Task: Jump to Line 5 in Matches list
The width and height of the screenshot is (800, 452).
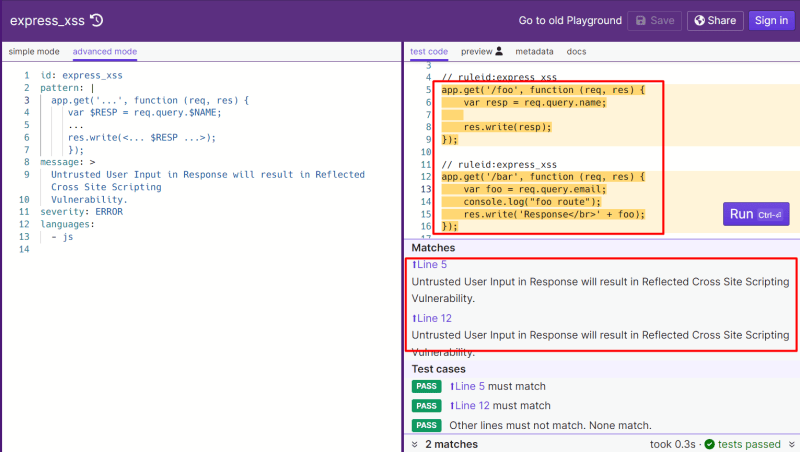Action: coord(429,264)
